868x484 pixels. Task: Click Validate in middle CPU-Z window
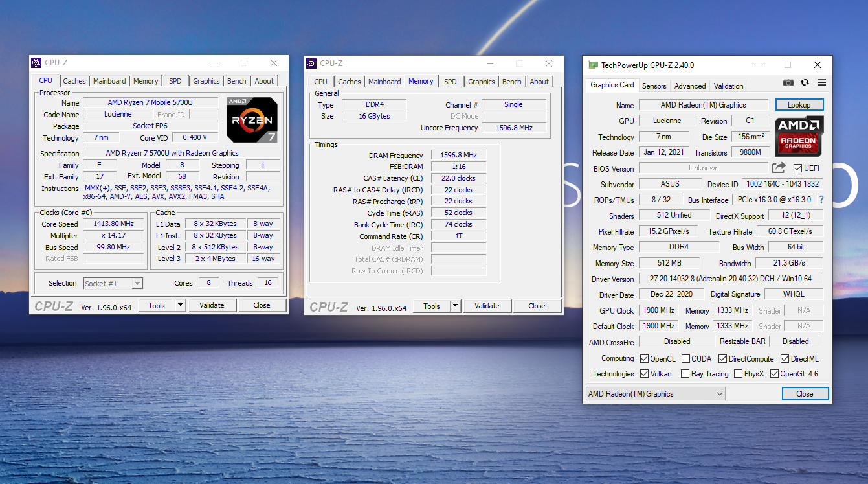[487, 306]
